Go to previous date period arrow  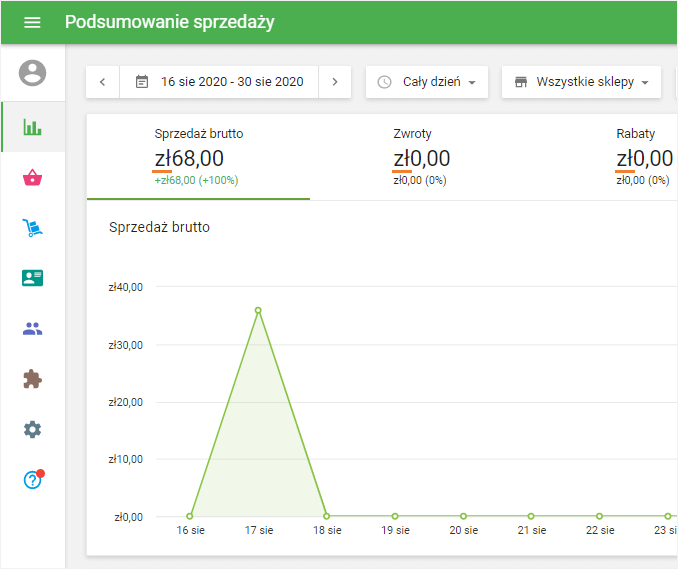coord(103,82)
